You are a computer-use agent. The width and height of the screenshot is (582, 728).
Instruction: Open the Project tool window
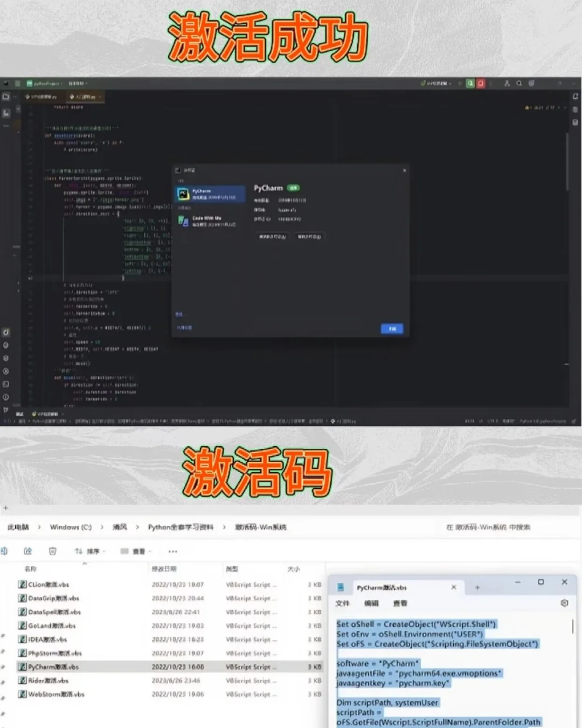[x=5, y=97]
